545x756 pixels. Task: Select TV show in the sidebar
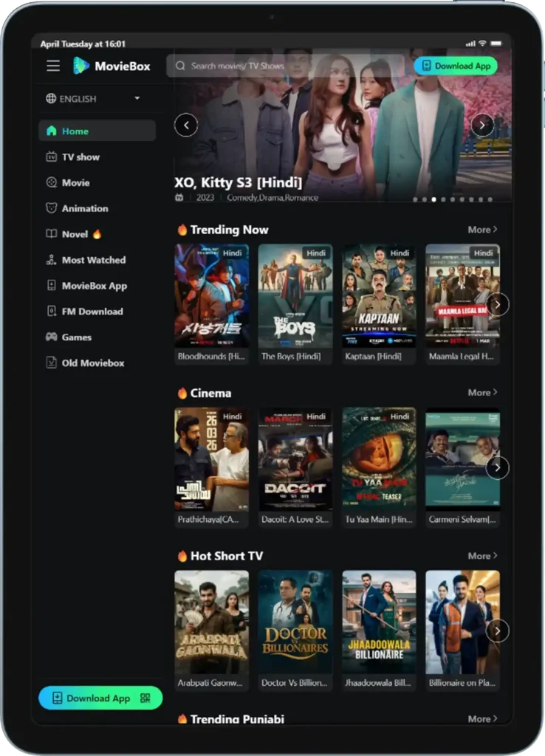point(97,157)
